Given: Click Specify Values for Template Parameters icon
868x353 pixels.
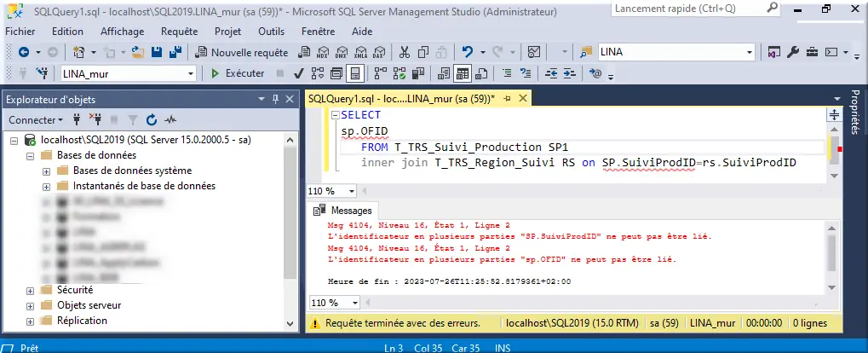Looking at the screenshot, I should (x=595, y=73).
